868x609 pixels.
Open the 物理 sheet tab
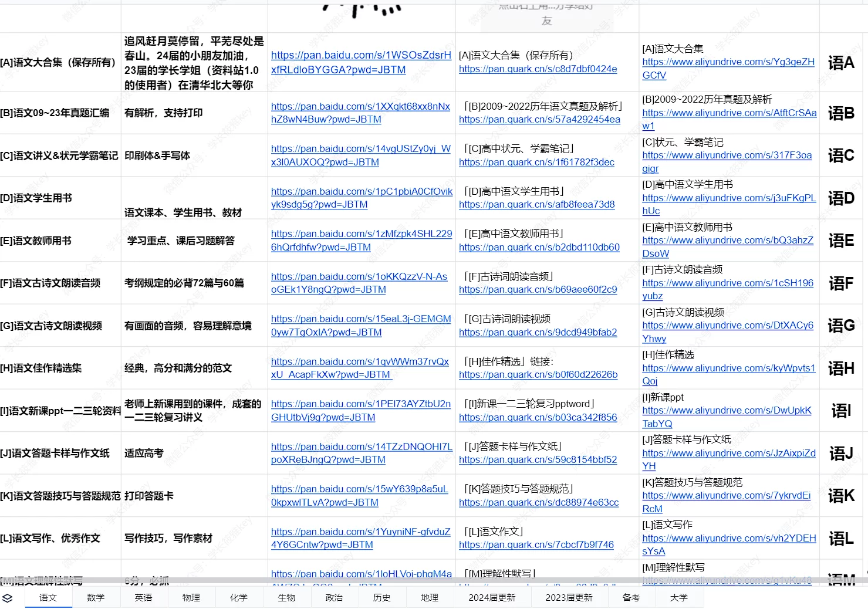[191, 598]
